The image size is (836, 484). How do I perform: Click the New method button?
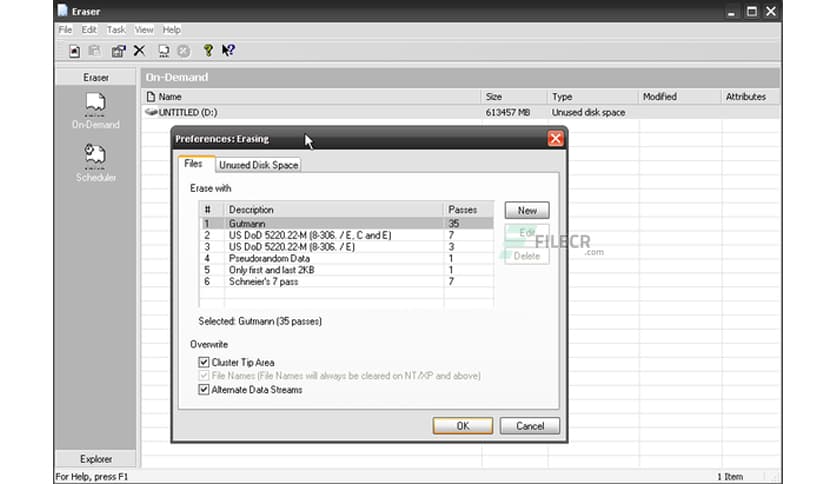(x=527, y=211)
